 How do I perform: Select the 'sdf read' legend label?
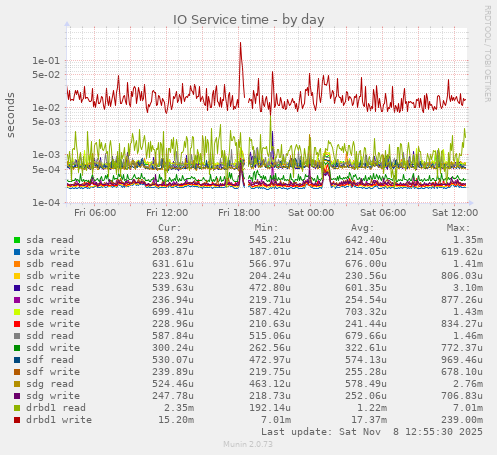(50, 360)
